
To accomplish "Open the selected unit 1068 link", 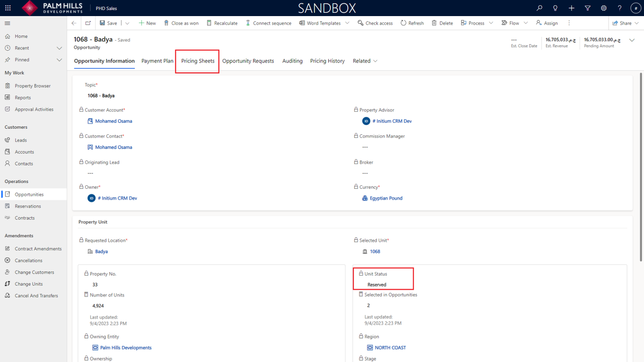I will 375,252.
